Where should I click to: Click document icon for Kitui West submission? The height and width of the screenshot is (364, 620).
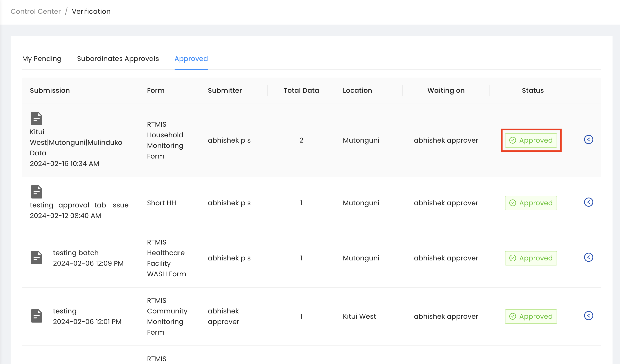click(x=36, y=119)
